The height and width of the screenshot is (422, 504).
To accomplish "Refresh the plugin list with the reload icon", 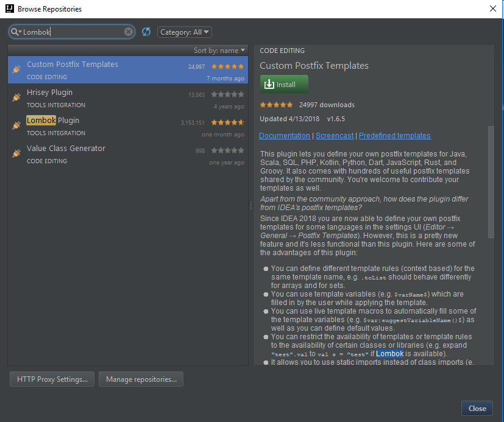I will 146,32.
